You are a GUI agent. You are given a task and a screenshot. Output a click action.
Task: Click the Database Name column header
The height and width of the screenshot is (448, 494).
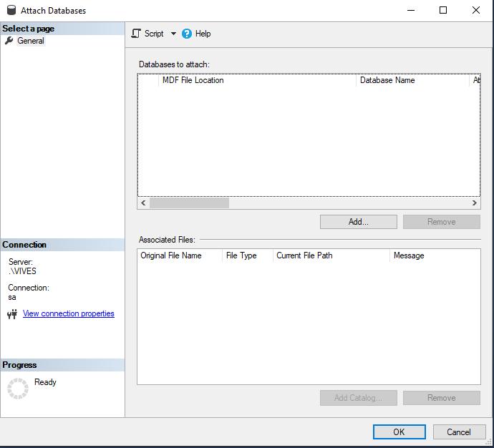(x=412, y=80)
